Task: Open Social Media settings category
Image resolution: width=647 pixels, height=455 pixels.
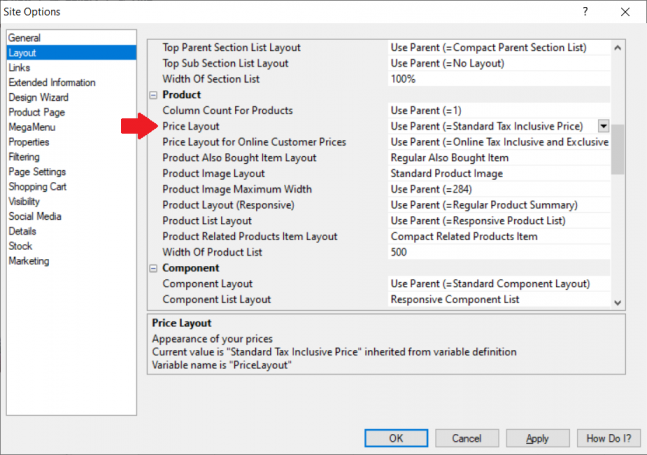Action: coord(35,216)
